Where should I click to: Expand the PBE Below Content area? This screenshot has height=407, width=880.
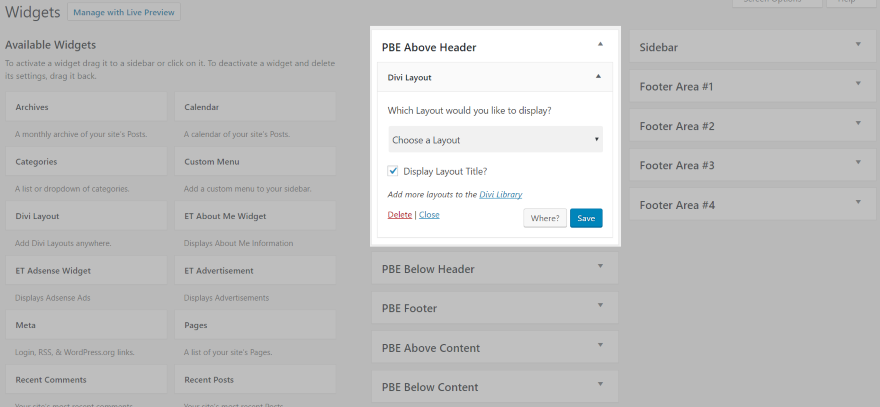(600, 386)
